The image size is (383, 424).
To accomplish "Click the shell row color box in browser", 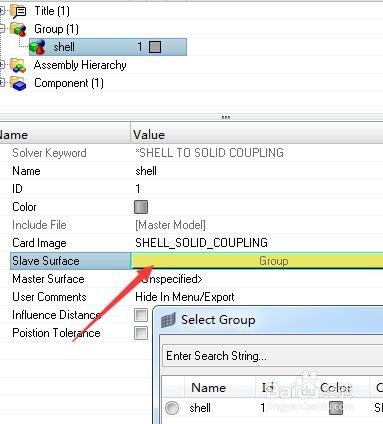I will tap(155, 47).
